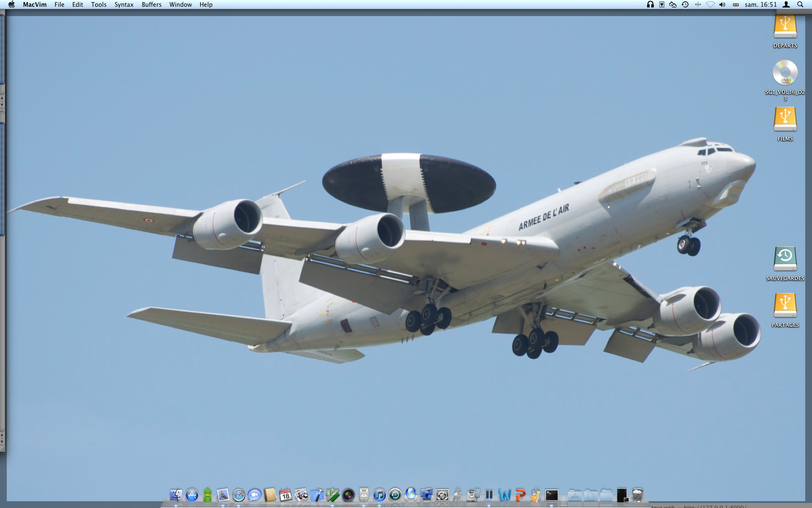Launch Terminal from the Dock
Image resolution: width=812 pixels, height=508 pixels.
tap(551, 495)
